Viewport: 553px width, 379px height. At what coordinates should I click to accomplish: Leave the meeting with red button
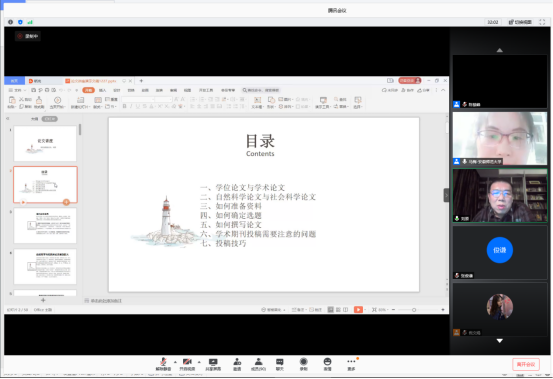click(526, 364)
